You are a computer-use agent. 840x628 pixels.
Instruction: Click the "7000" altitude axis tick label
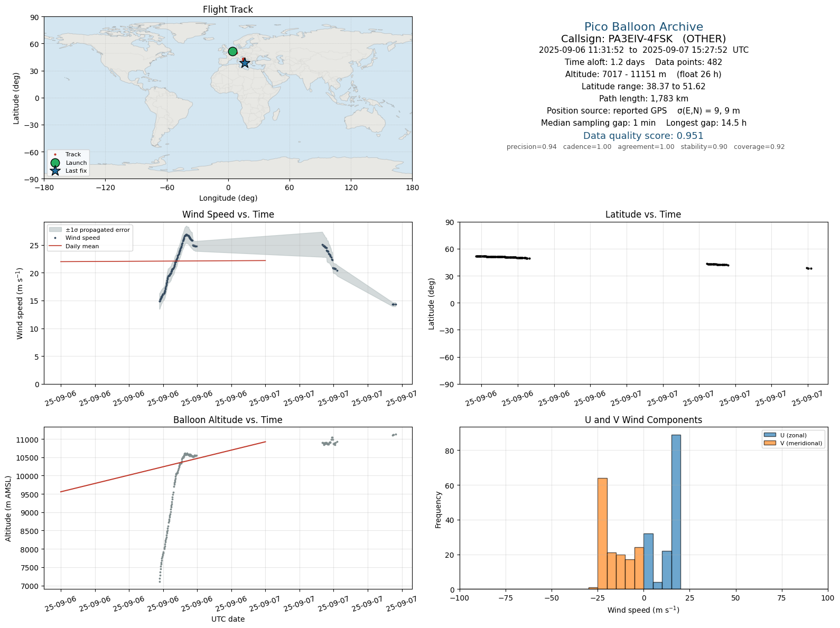pyautogui.click(x=31, y=586)
